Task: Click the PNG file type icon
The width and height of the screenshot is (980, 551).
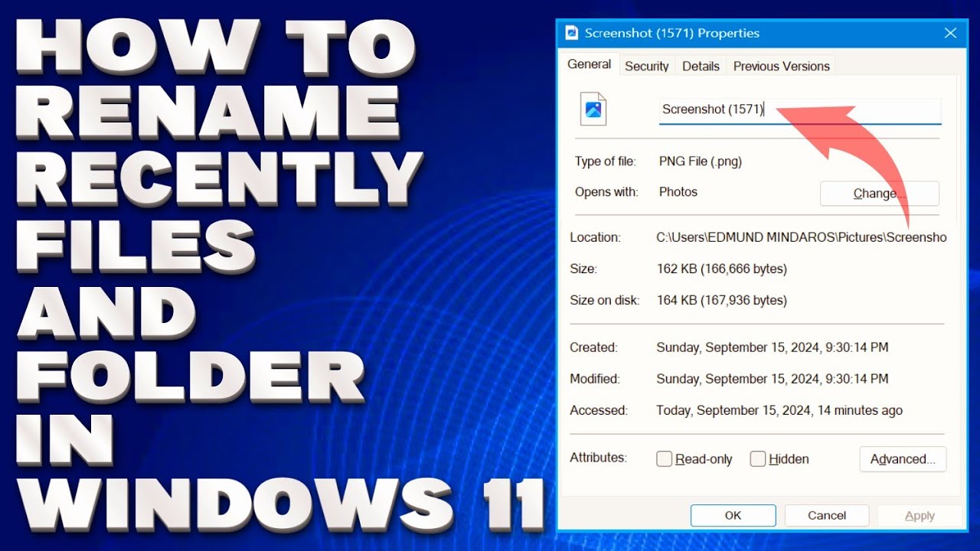Action: [x=593, y=109]
